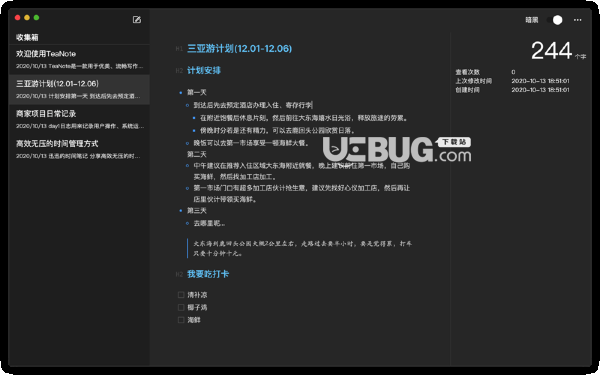The width and height of the screenshot is (600, 375).
Task: Open the 商家项目日常记录 note
Action: (x=79, y=119)
